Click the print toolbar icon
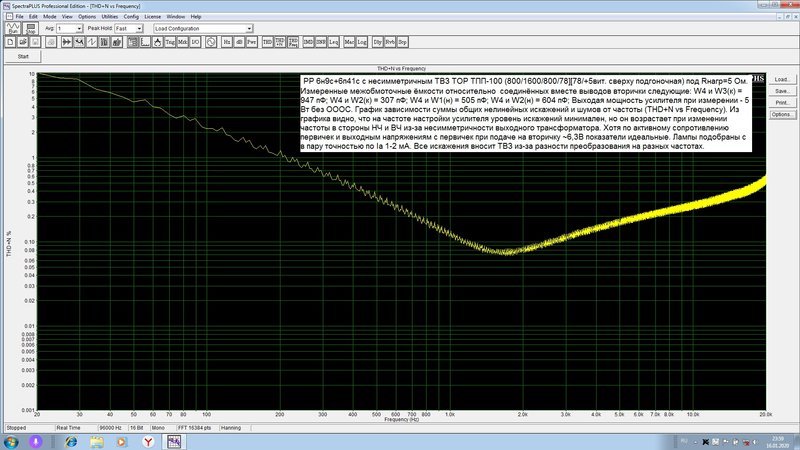Screen dimensions: 800x450 pyautogui.click(x=51, y=42)
